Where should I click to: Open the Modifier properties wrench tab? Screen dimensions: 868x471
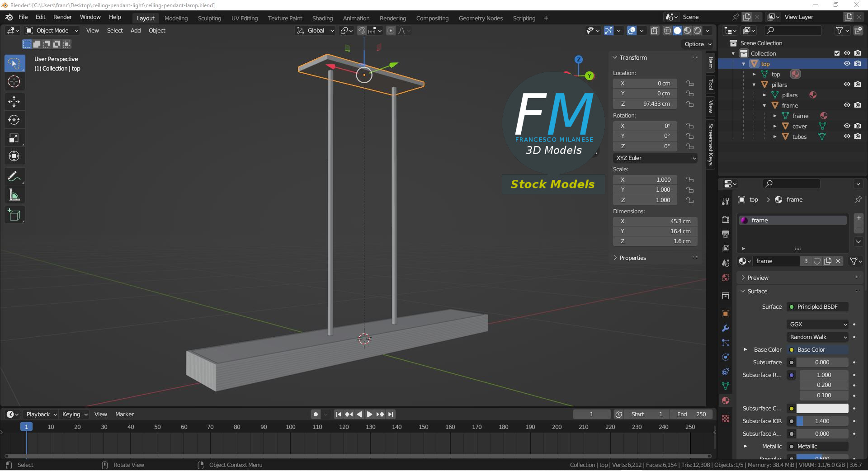(x=726, y=328)
